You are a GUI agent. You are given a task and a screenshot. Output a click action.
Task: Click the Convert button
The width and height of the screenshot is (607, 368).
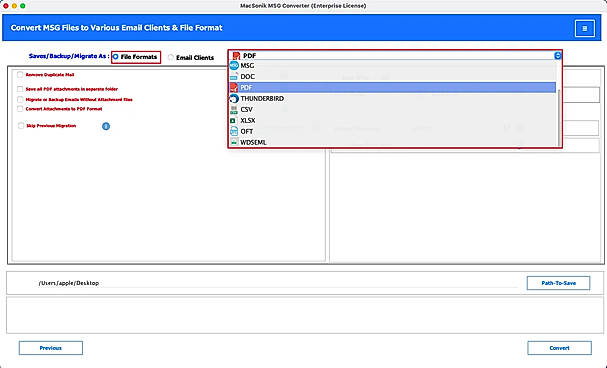(559, 348)
